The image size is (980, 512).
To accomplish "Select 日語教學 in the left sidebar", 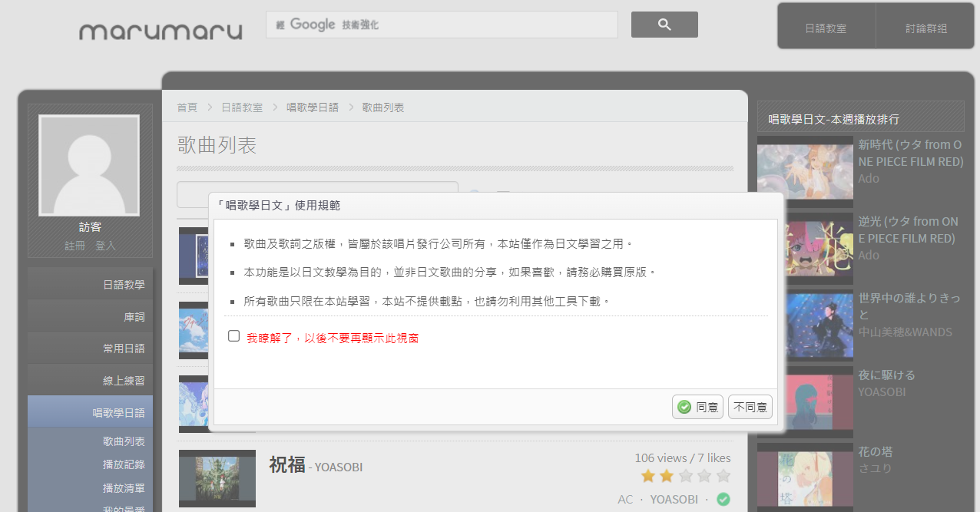I will point(91,284).
